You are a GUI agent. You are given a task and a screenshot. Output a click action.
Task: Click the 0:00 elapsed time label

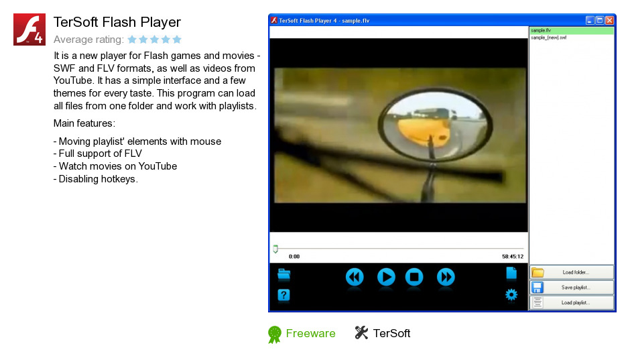(x=294, y=257)
